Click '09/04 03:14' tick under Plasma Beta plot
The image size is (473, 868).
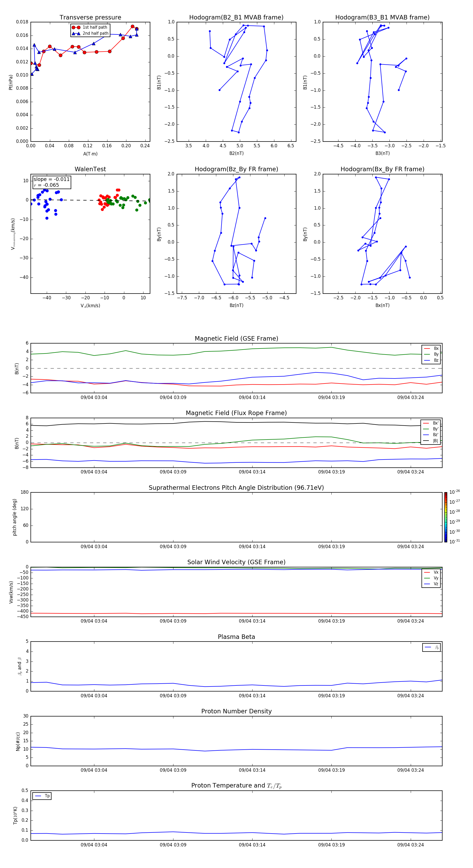click(x=252, y=695)
